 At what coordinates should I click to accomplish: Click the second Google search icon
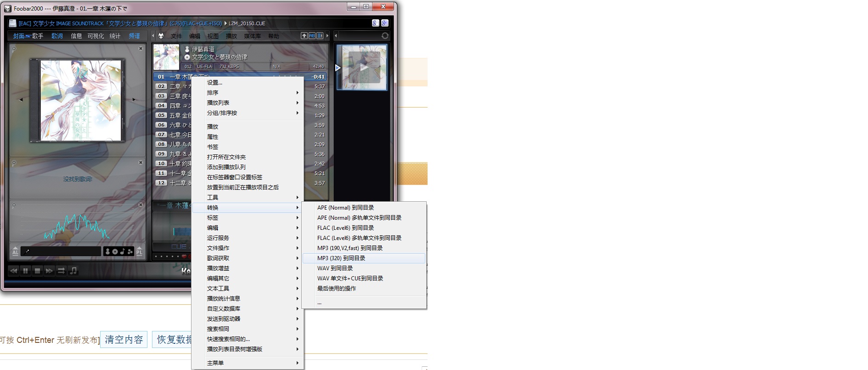click(x=385, y=23)
